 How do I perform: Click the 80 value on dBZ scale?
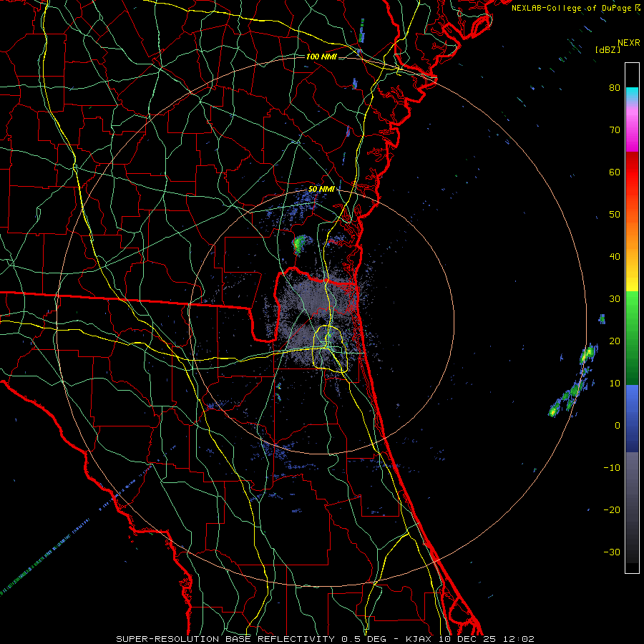[x=615, y=87]
